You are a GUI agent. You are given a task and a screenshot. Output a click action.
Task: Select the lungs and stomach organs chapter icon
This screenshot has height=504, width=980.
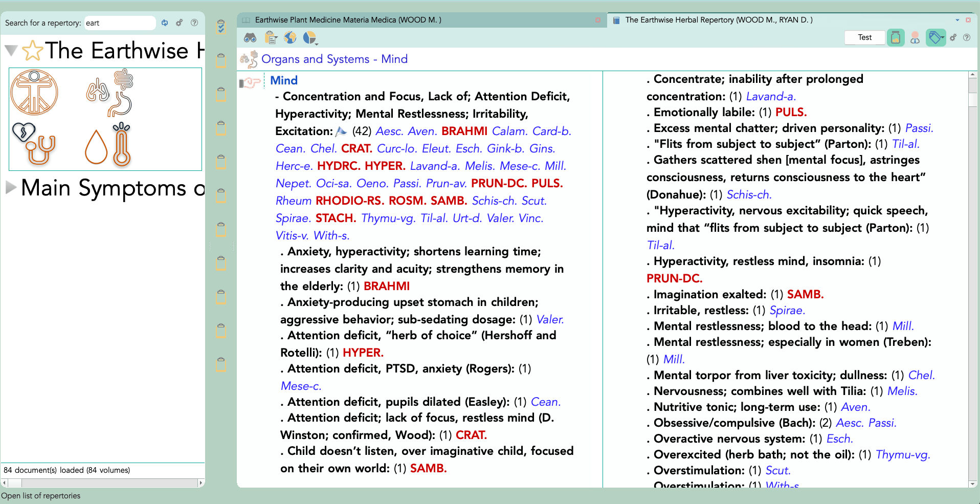point(110,93)
